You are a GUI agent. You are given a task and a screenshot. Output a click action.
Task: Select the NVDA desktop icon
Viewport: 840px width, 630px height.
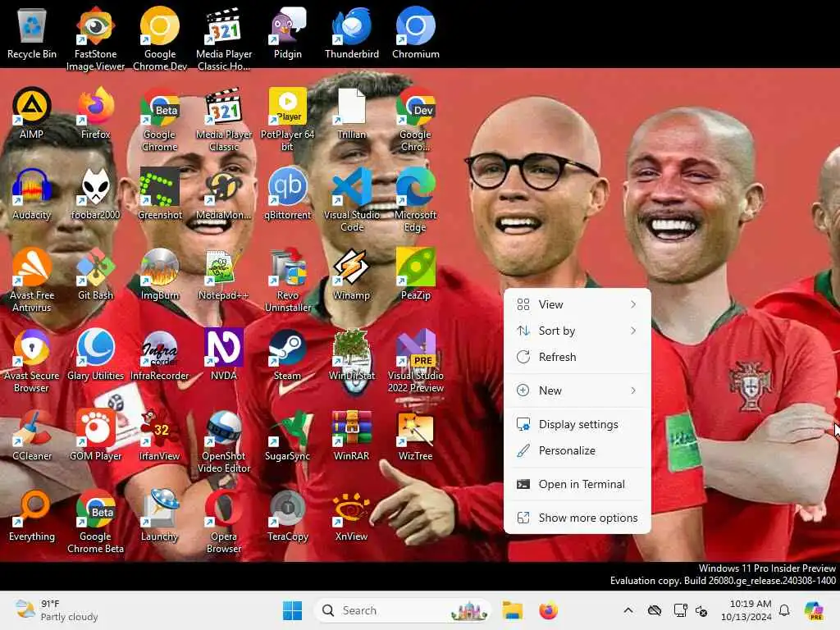(223, 354)
